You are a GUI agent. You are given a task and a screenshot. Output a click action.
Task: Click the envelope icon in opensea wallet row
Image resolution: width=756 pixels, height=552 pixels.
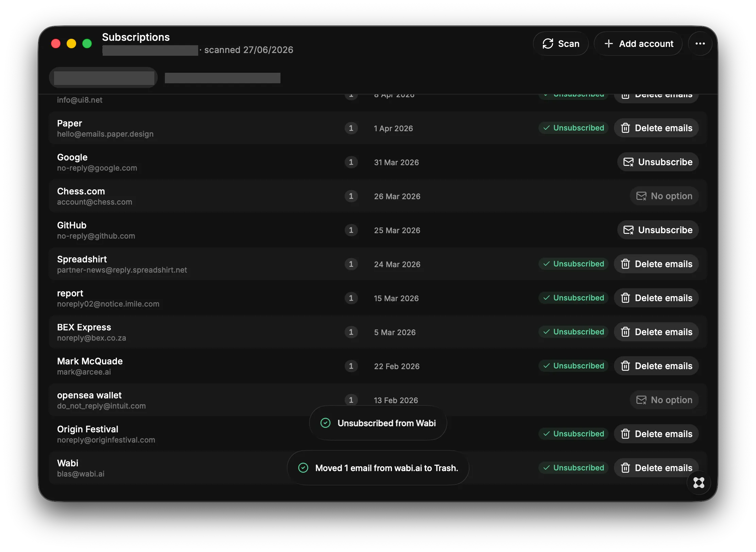(x=641, y=400)
